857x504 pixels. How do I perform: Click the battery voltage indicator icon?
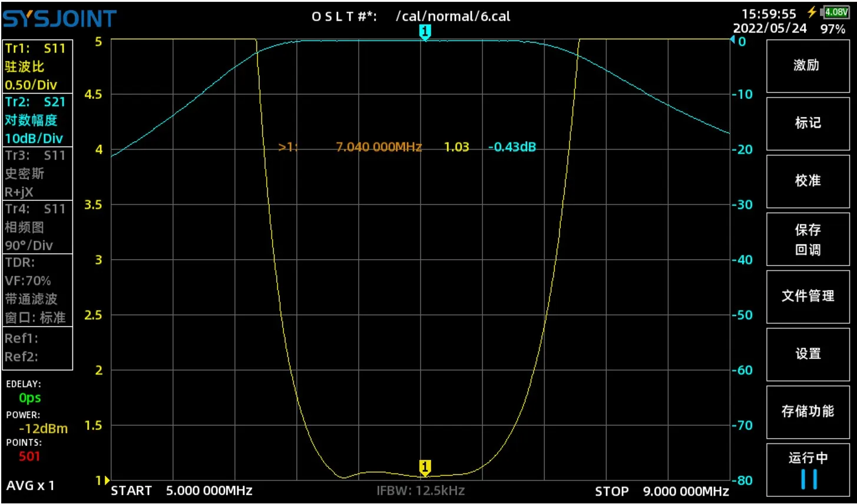pyautogui.click(x=836, y=12)
